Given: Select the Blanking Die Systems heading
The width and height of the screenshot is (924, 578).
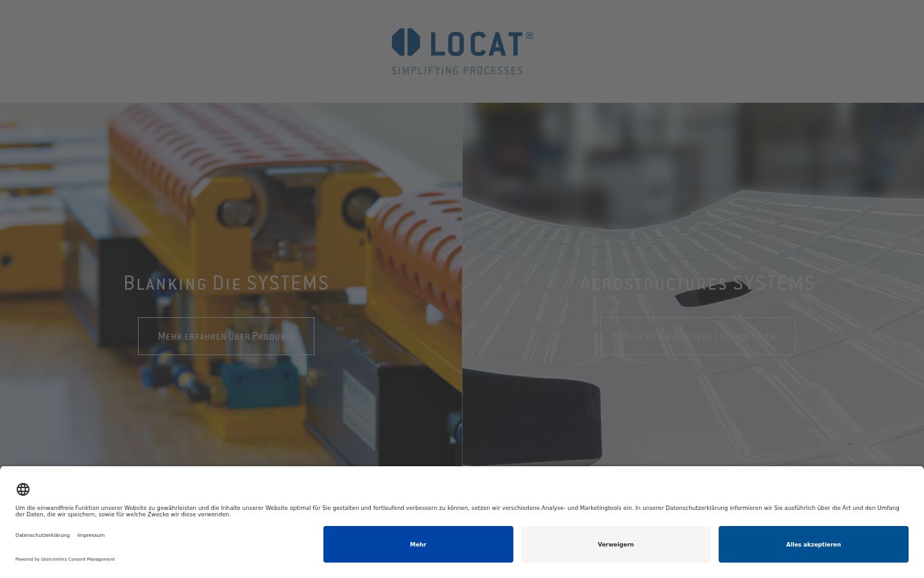Looking at the screenshot, I should click(x=226, y=283).
